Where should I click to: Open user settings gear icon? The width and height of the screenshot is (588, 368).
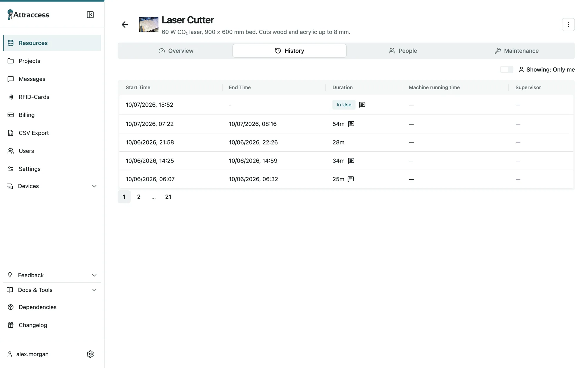pyautogui.click(x=90, y=354)
